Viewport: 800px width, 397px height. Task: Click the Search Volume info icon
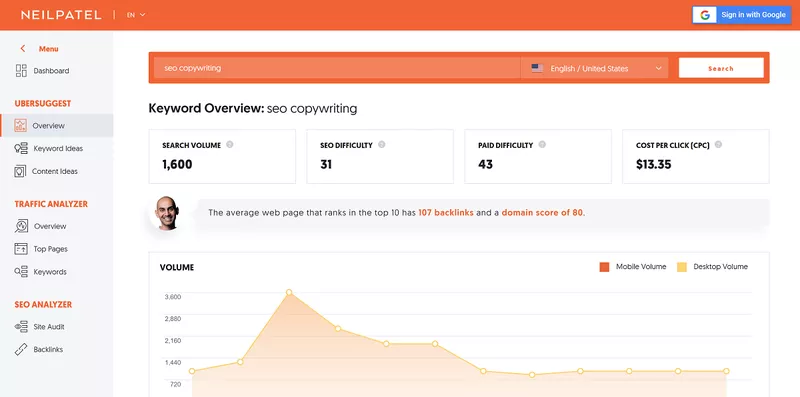230,145
